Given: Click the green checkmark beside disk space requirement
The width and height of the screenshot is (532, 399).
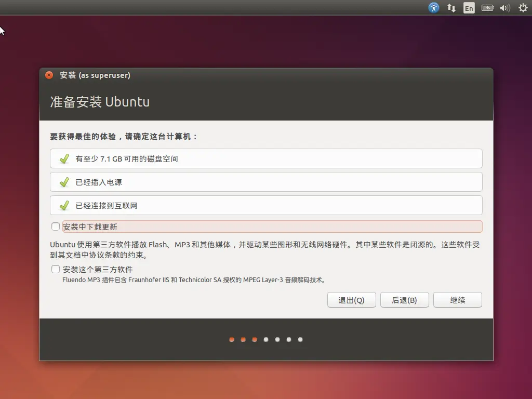Looking at the screenshot, I should [64, 159].
